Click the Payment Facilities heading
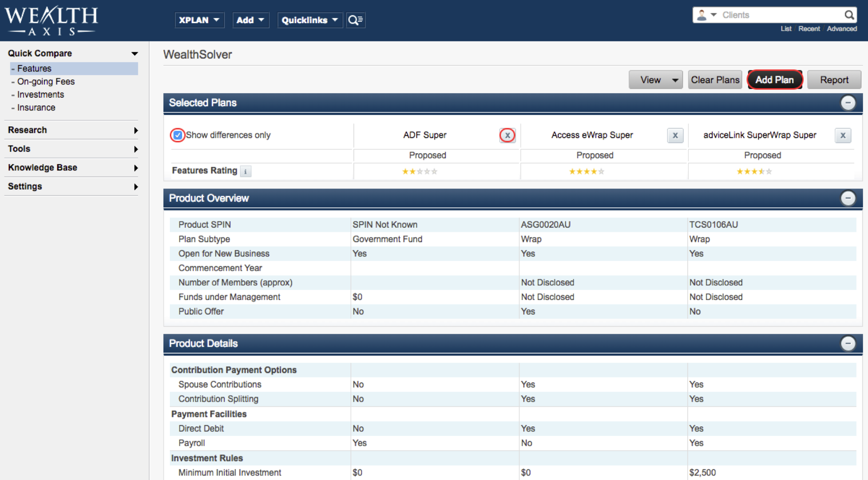The height and width of the screenshot is (480, 868). point(209,414)
